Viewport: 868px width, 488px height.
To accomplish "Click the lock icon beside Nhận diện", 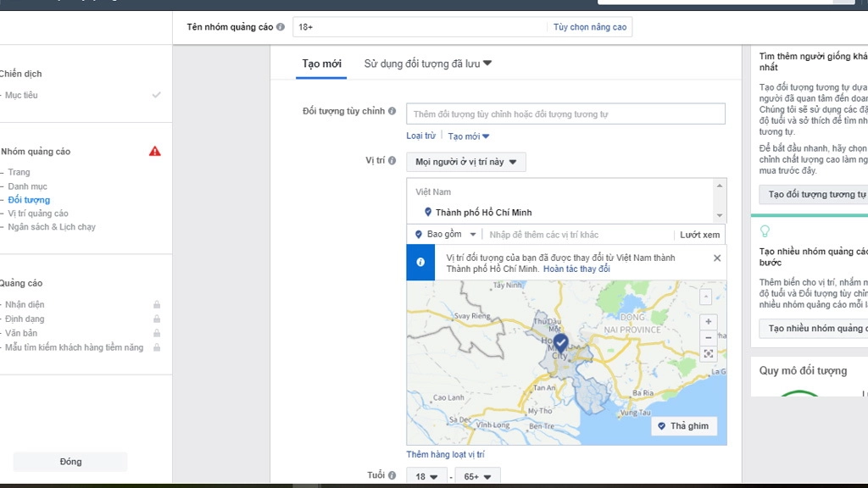I will [x=157, y=303].
